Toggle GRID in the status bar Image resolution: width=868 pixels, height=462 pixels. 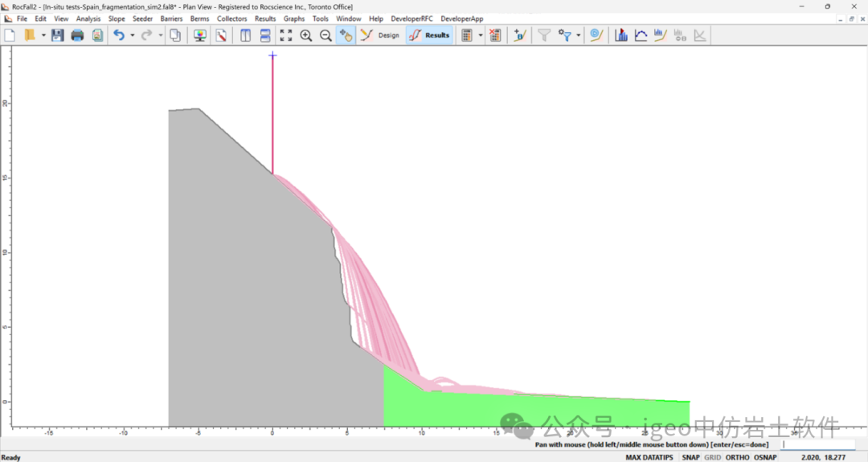(713, 457)
